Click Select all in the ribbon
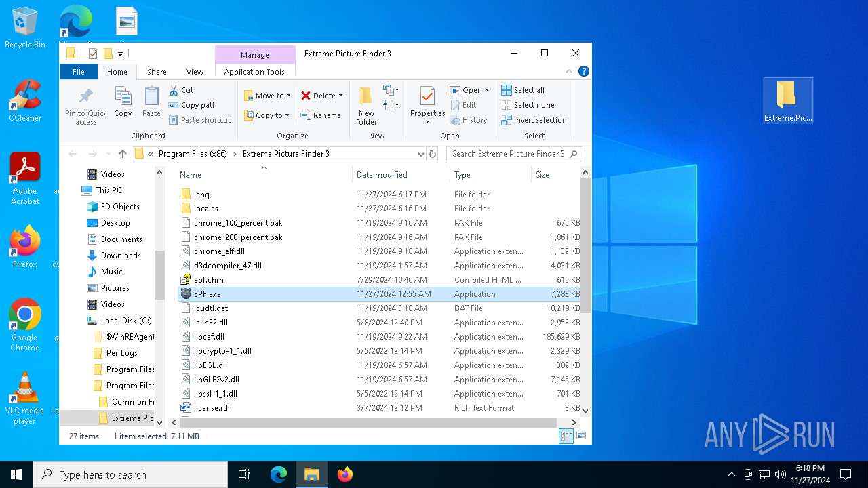Image resolution: width=868 pixels, height=488 pixels. [523, 90]
